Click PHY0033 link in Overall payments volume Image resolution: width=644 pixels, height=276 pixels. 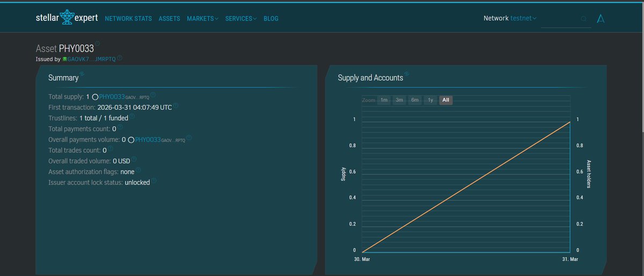(148, 140)
